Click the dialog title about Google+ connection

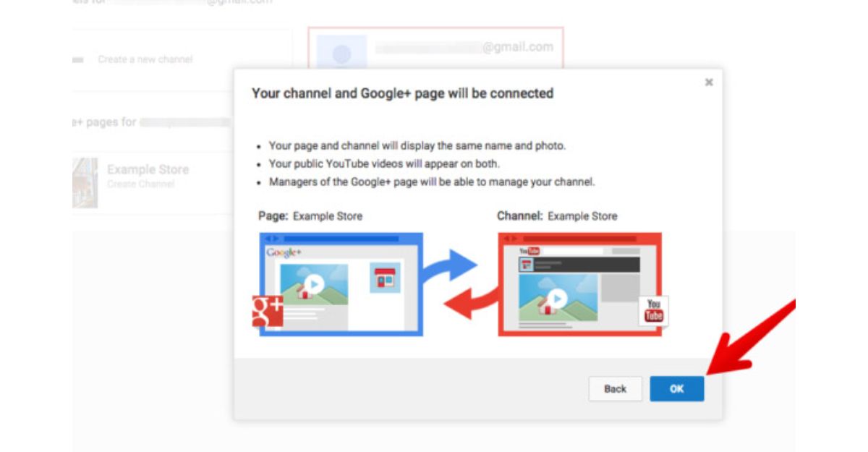tap(402, 93)
